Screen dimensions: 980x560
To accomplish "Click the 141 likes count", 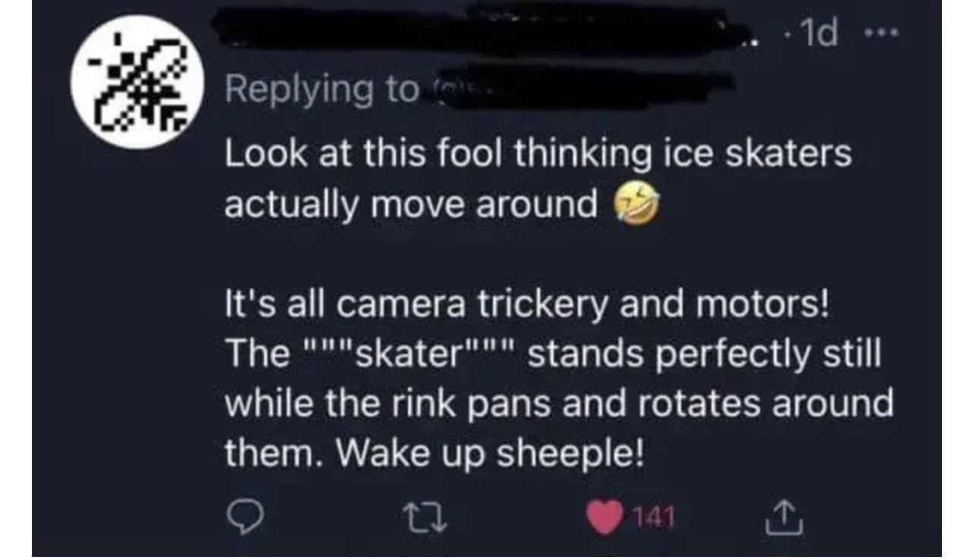I will click(652, 519).
